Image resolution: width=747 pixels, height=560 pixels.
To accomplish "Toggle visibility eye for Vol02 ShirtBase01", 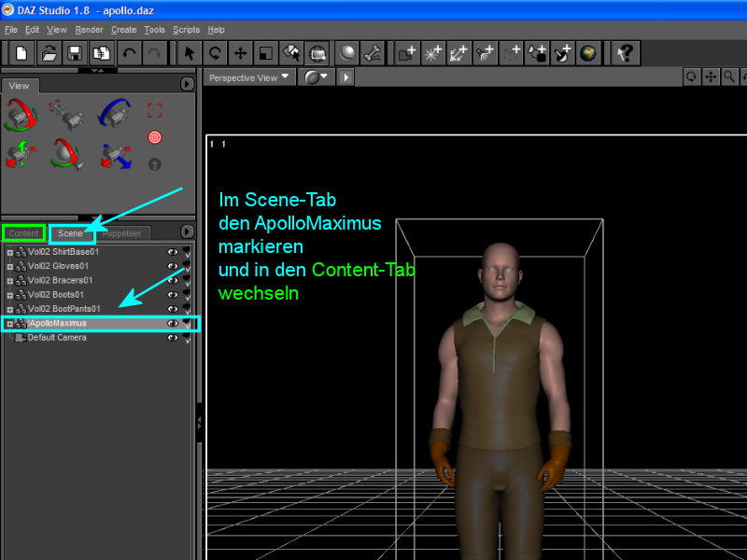I will pos(173,252).
